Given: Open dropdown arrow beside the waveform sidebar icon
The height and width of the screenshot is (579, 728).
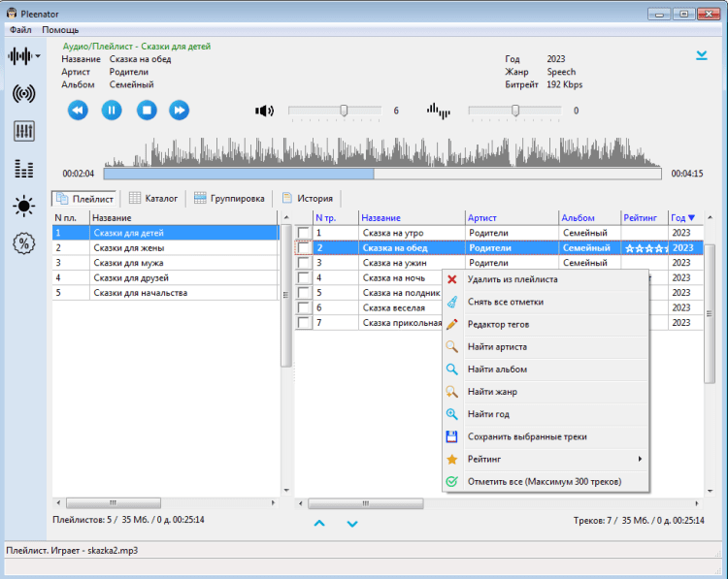Looking at the screenshot, I should click(38, 56).
